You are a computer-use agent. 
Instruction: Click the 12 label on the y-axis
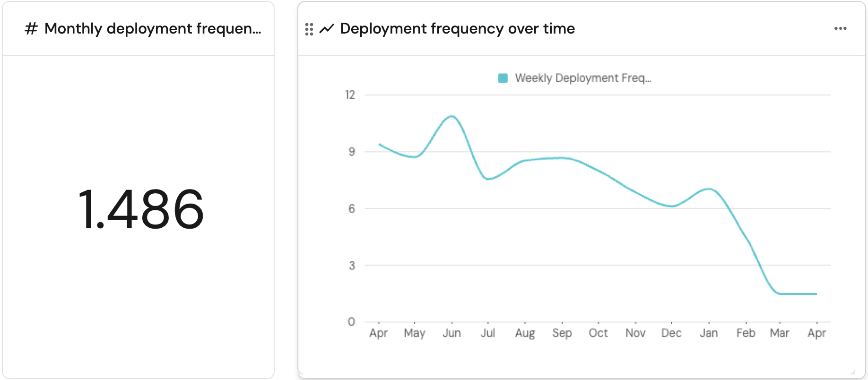tap(350, 95)
